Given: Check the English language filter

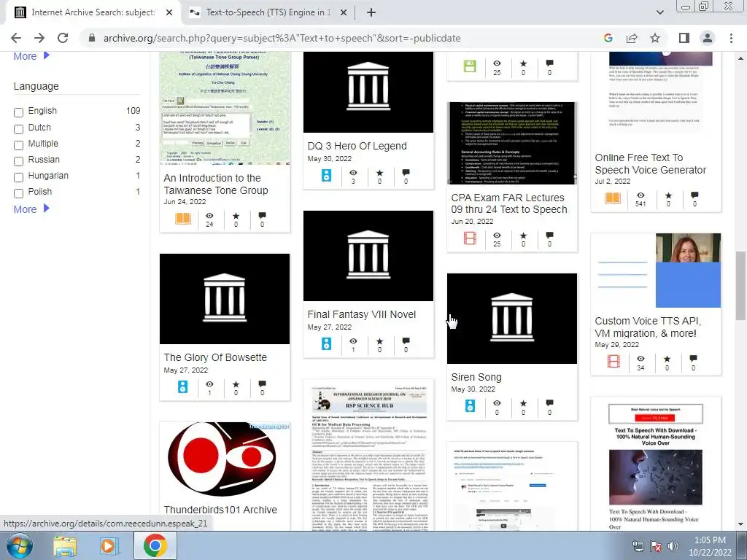Looking at the screenshot, I should pyautogui.click(x=18, y=112).
